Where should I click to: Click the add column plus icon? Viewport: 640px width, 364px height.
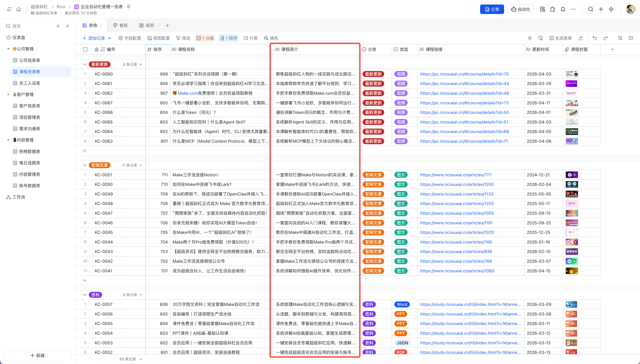(612, 49)
